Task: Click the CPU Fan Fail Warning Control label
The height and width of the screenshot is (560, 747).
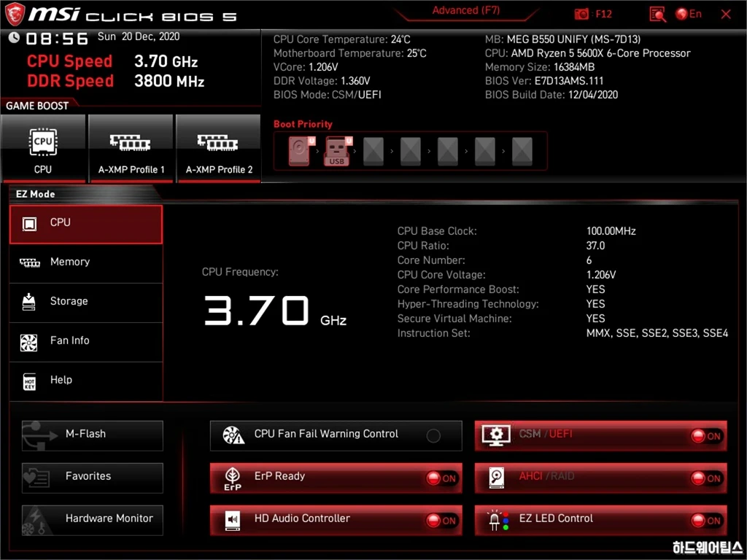Action: [326, 433]
